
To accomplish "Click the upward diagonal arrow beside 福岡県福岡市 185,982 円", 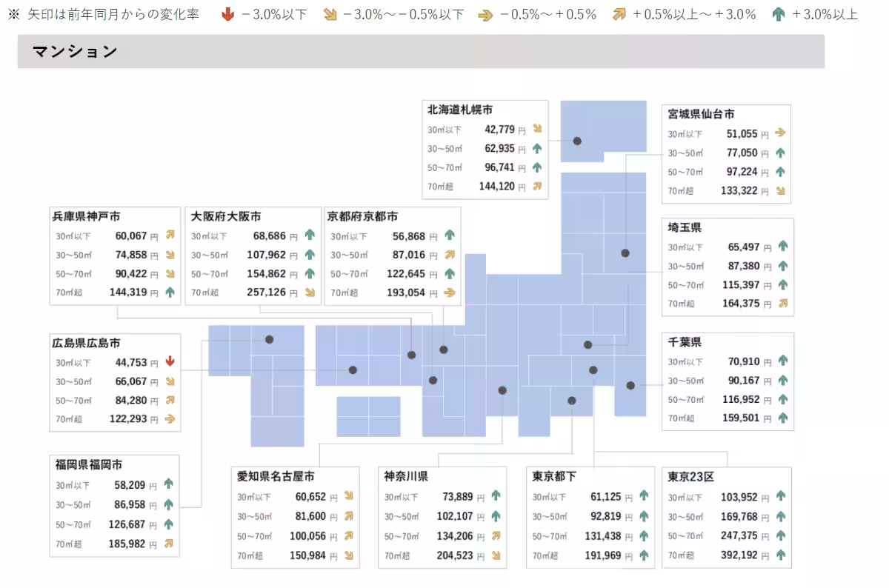I will 169,544.
